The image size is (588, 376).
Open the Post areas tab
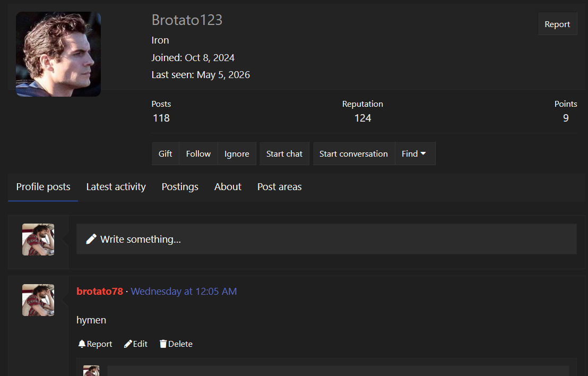tap(279, 187)
